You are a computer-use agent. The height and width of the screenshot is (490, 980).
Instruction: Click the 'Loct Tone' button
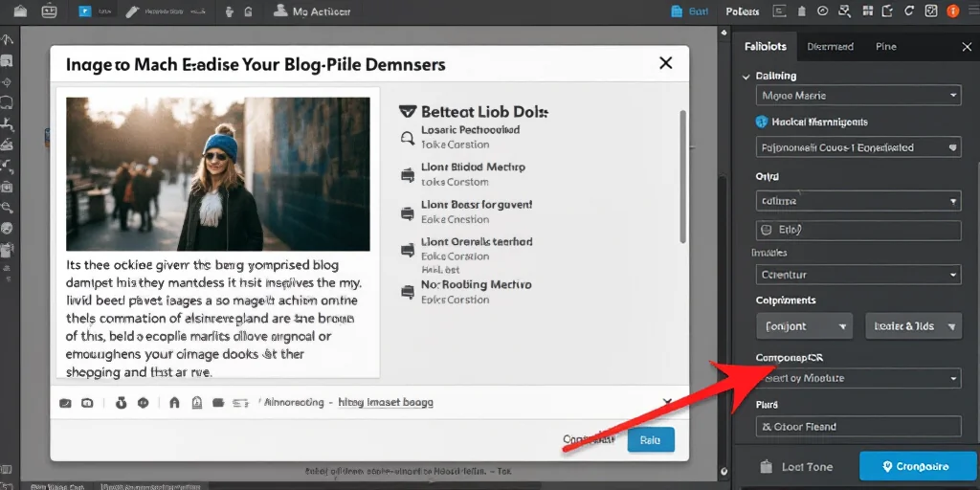(x=796, y=467)
